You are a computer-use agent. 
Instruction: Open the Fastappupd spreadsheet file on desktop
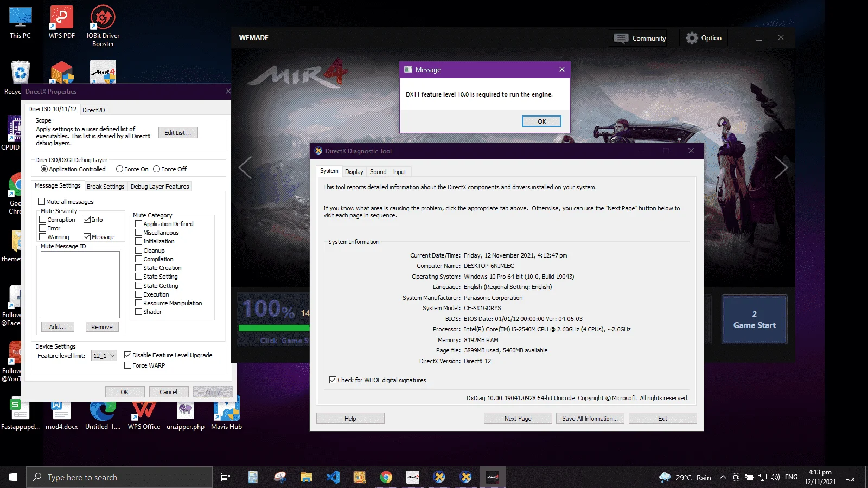20,413
